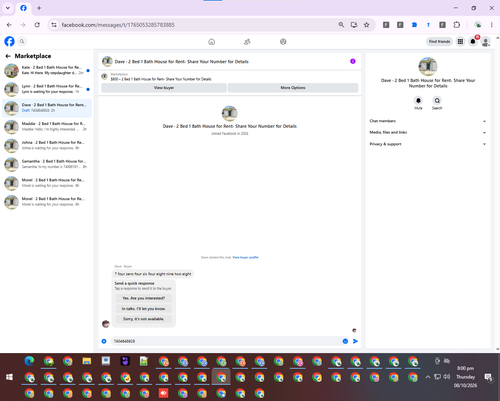Open the notifications bell
The width and height of the screenshot is (500, 401).
tap(473, 41)
